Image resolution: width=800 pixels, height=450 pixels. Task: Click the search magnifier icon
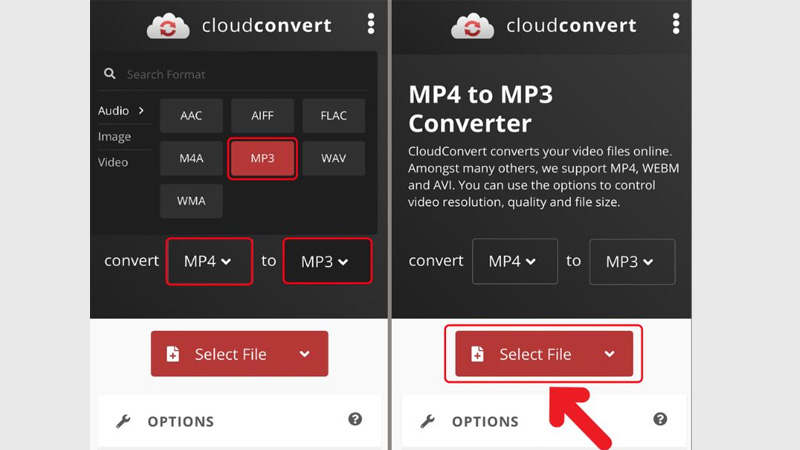[108, 74]
